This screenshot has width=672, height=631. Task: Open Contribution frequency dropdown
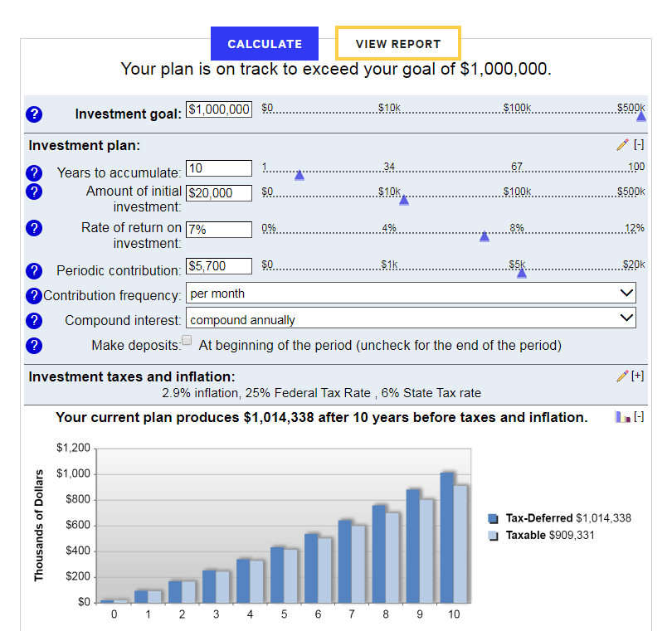(x=411, y=294)
